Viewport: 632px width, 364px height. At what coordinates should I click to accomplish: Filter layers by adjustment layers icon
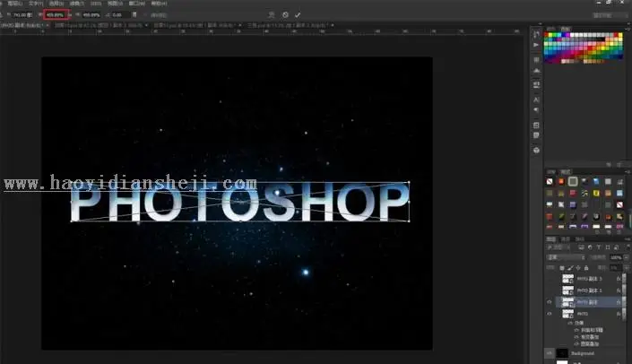point(590,247)
